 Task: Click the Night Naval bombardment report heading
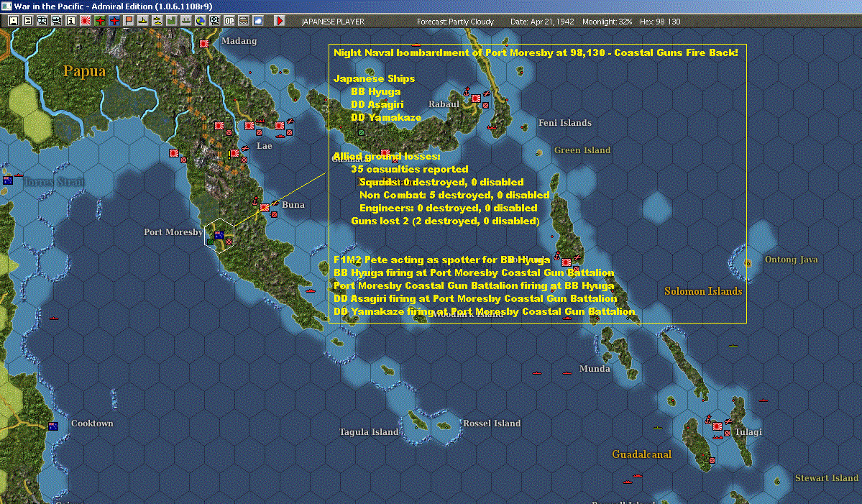coord(536,52)
